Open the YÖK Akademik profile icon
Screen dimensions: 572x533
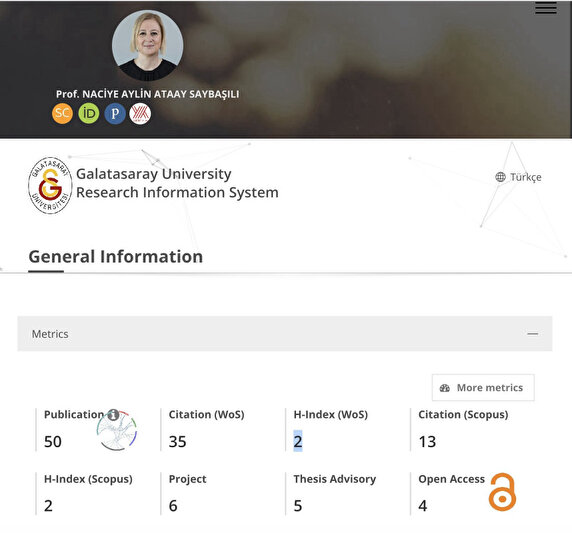[x=140, y=113]
